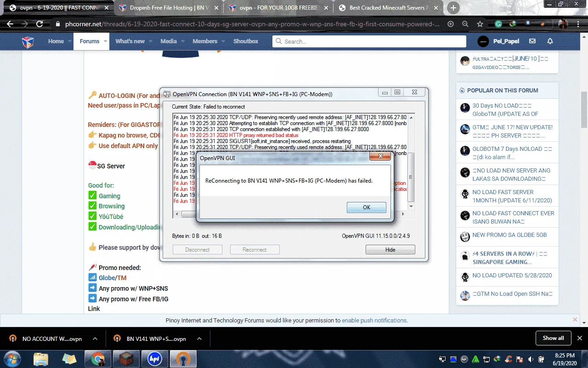Open the Grammarly extension icon

(x=498, y=24)
